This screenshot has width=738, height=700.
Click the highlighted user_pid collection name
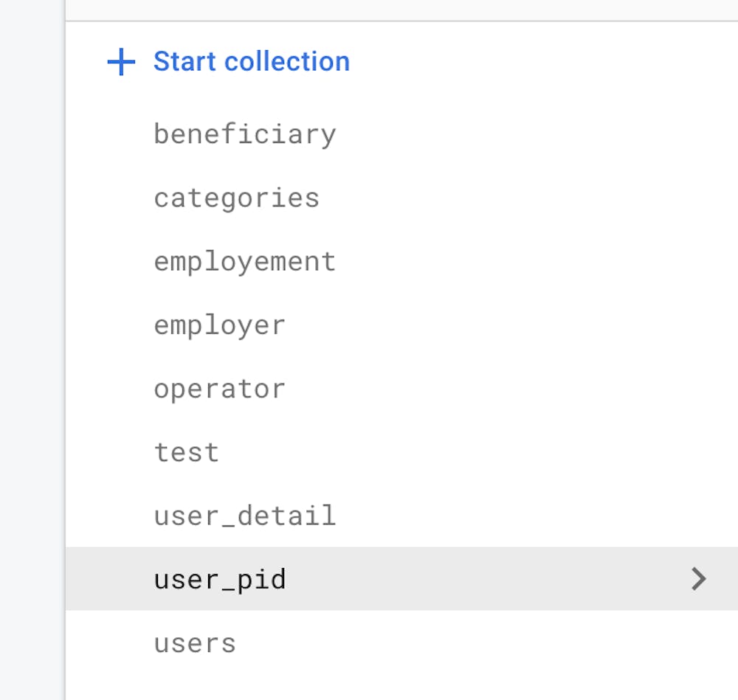coord(219,579)
